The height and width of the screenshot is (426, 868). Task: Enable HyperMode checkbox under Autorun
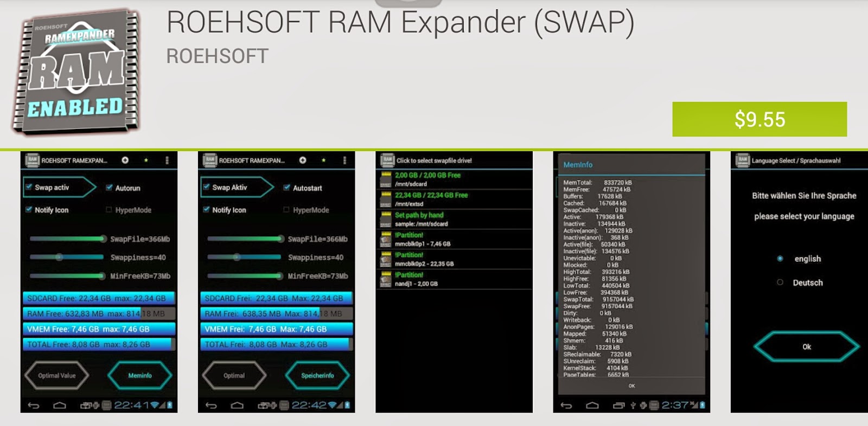click(109, 210)
